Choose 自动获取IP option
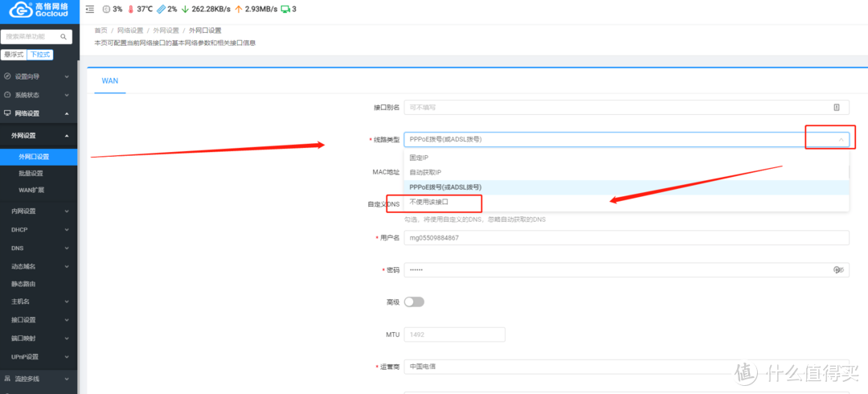Image resolution: width=868 pixels, height=394 pixels. pos(626,172)
